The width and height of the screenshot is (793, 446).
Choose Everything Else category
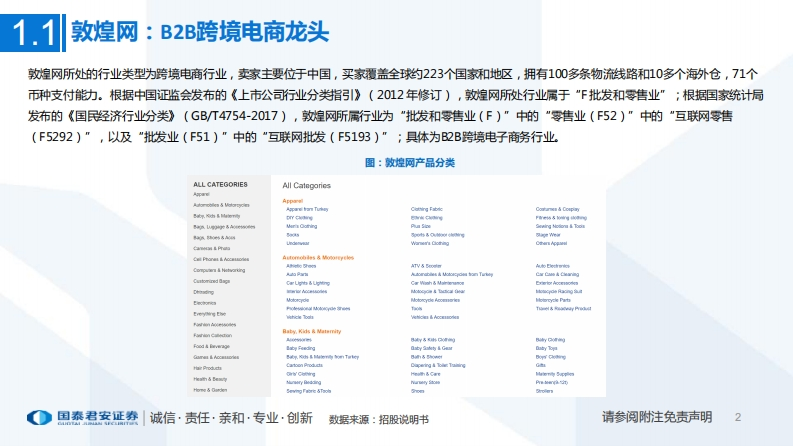click(x=209, y=314)
